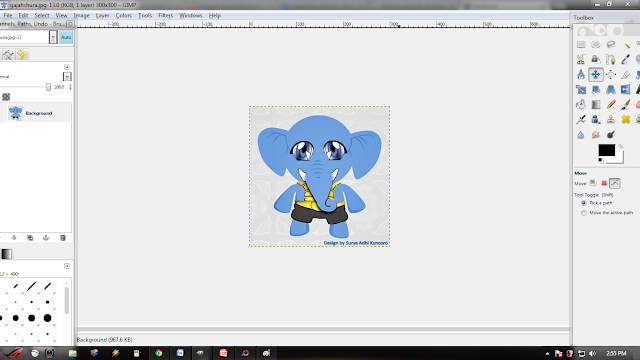The width and height of the screenshot is (640, 360).
Task: Click the Auto button in dock
Action: 66,37
